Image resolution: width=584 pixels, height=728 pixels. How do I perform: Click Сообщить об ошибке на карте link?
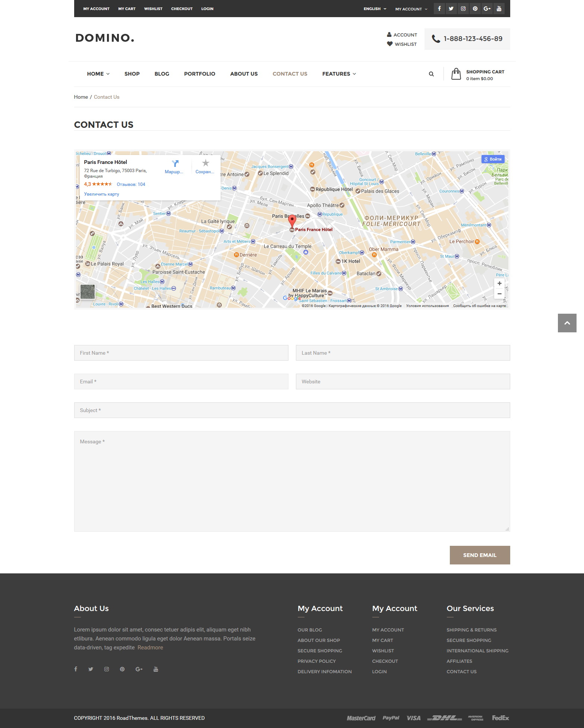[480, 306]
